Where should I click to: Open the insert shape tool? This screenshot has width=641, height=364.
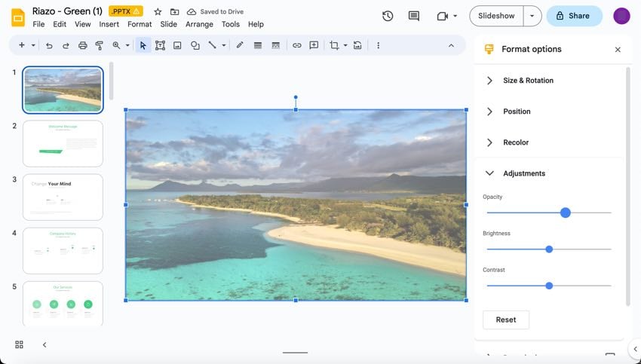tap(195, 45)
